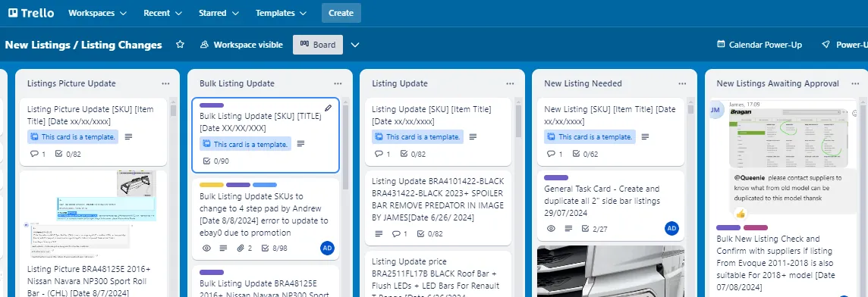Viewport: 868px width, 297px height.
Task: Click comments badge on Listing Picture Update template card
Action: 38,154
